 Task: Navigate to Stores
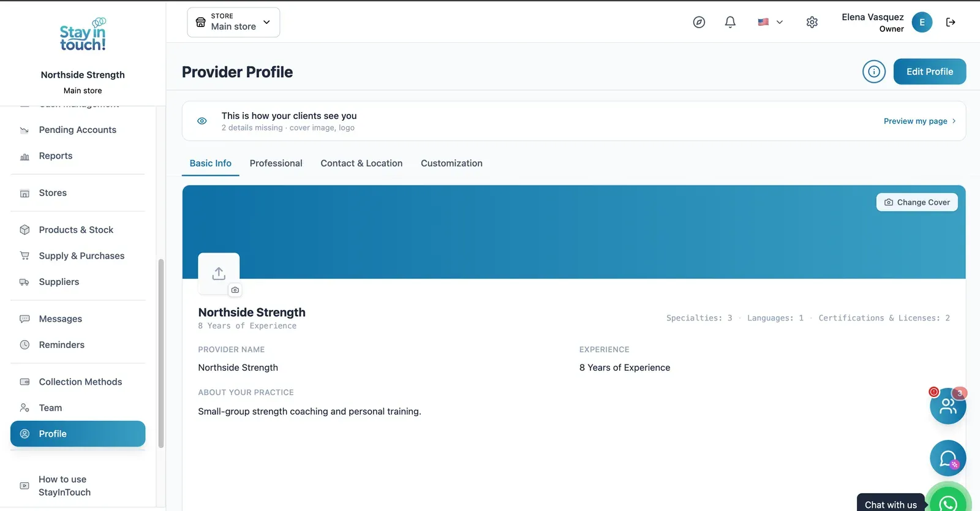pos(78,193)
